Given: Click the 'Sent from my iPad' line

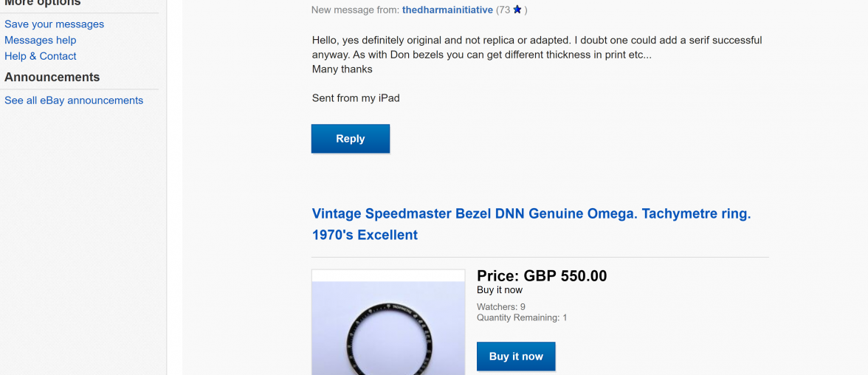Looking at the screenshot, I should (x=356, y=97).
